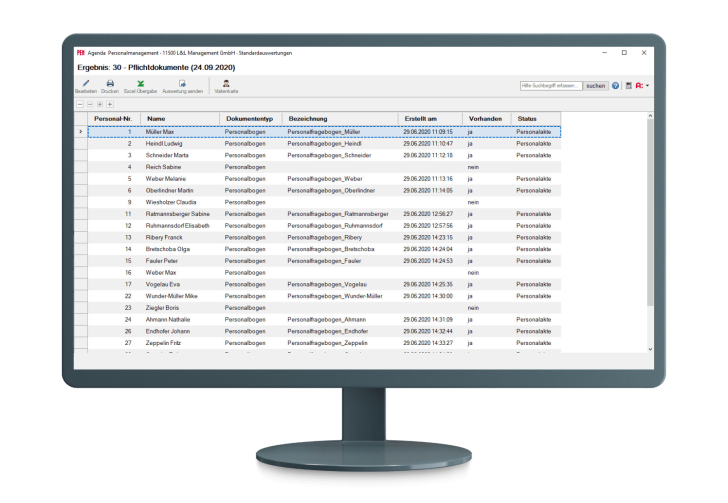Open the calculator icon in toolbar
The height and width of the screenshot is (503, 728).
(628, 86)
